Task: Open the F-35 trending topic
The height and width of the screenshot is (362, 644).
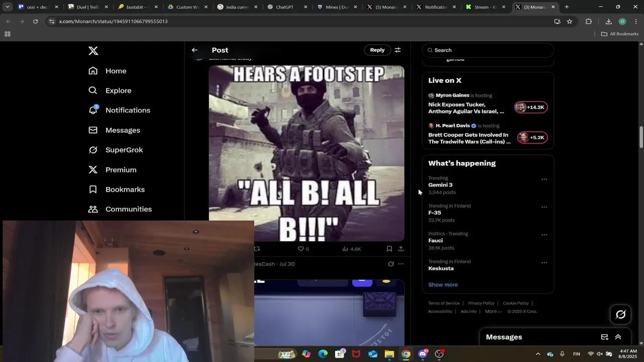Action: (x=435, y=213)
